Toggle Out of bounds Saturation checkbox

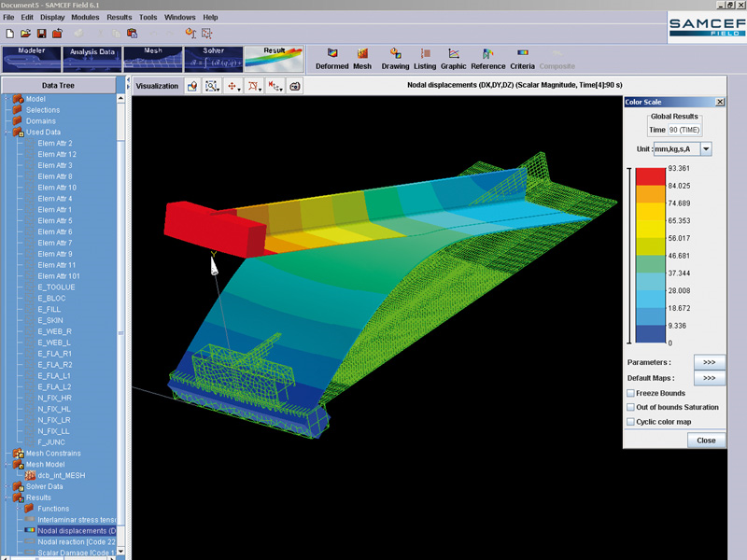pyautogui.click(x=631, y=408)
